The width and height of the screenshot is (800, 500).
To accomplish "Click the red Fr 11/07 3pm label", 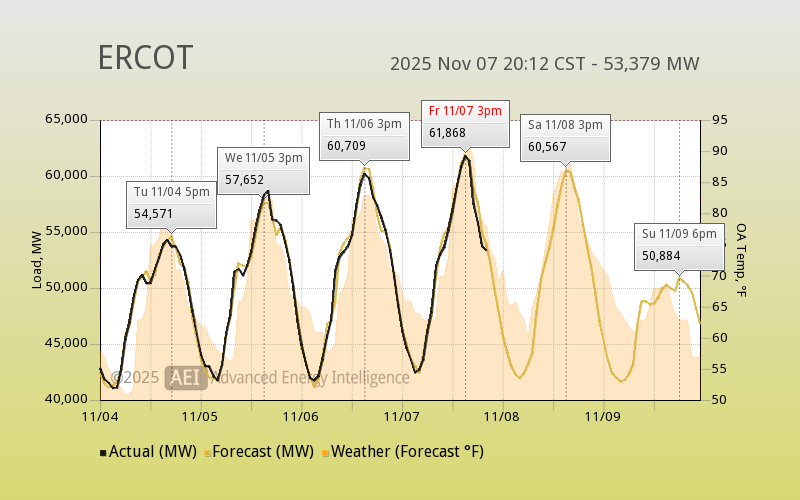I will tap(465, 110).
